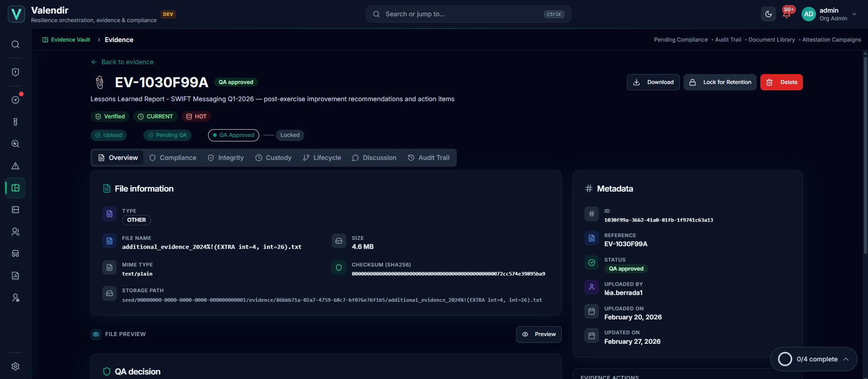This screenshot has height=379, width=868.
Task: Toggle Lock for Retention
Action: tap(720, 82)
